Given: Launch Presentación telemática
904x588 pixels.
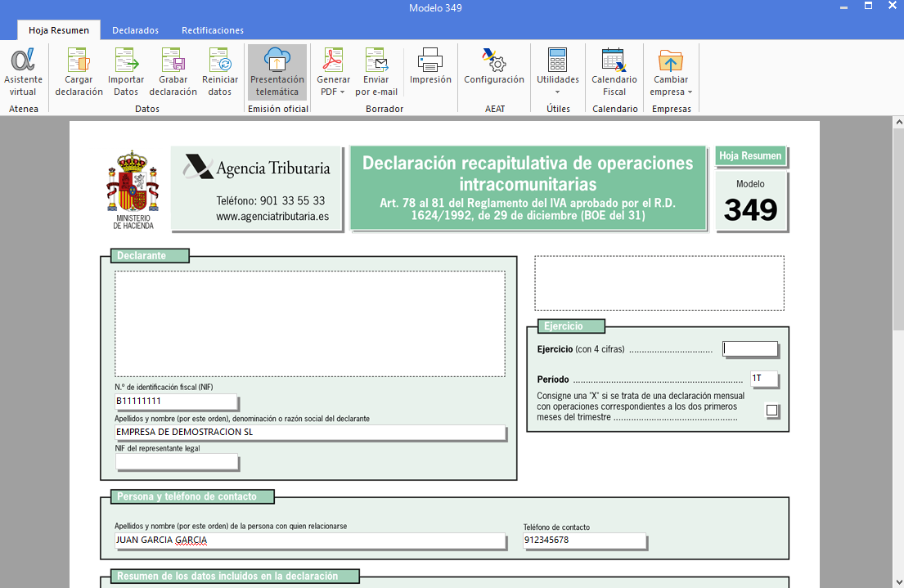Looking at the screenshot, I should [x=277, y=71].
